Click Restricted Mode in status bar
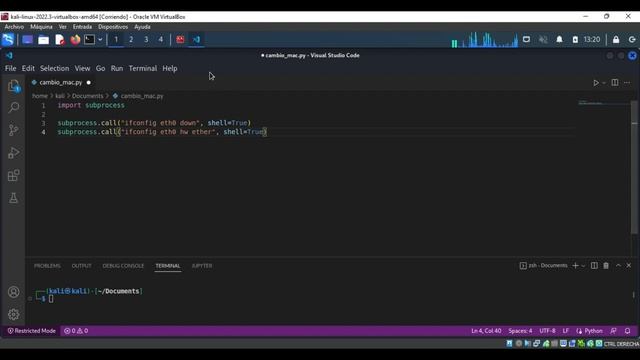The width and height of the screenshot is (640, 360). (31, 331)
